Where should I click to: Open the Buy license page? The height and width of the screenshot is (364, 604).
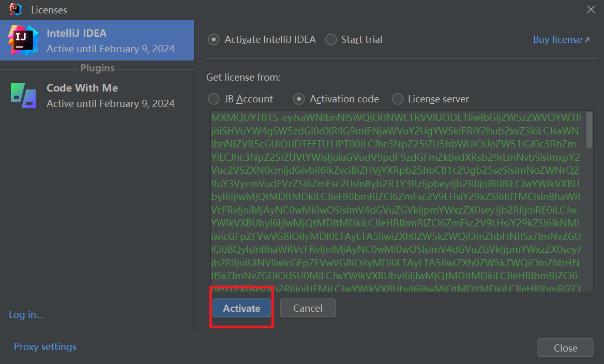(557, 39)
